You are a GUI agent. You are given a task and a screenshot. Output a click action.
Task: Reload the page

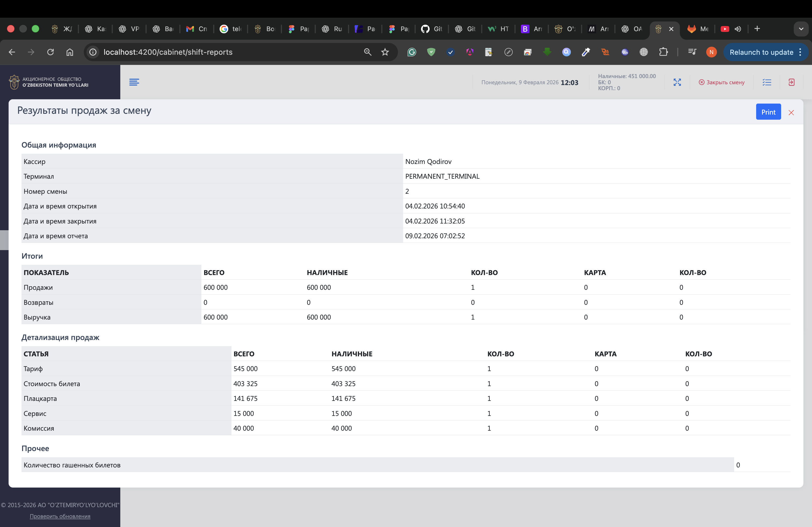[x=50, y=52]
